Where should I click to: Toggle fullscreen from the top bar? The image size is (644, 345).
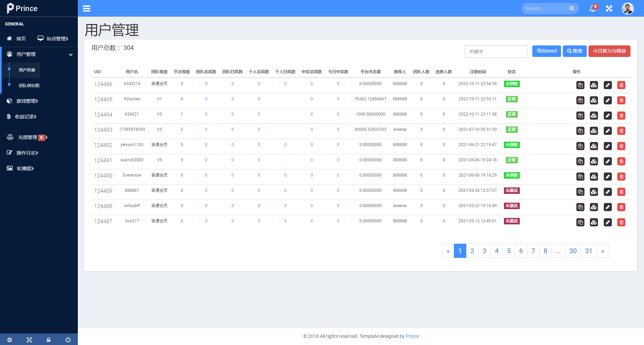click(x=609, y=8)
